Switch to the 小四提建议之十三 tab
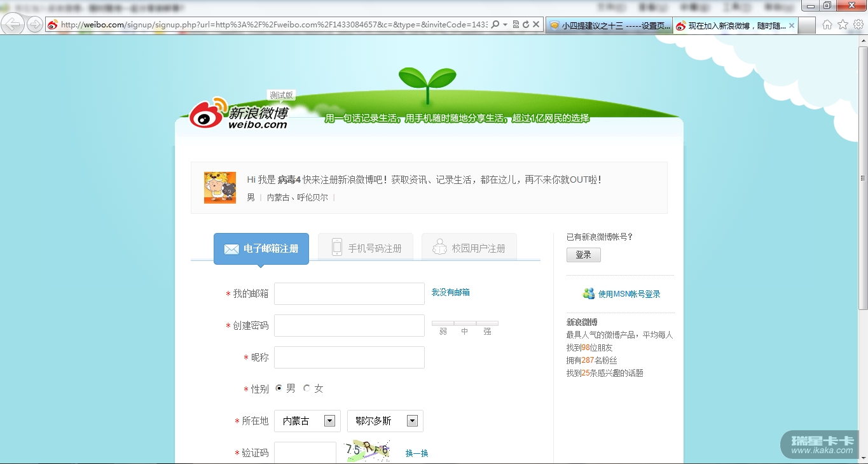 pos(609,25)
